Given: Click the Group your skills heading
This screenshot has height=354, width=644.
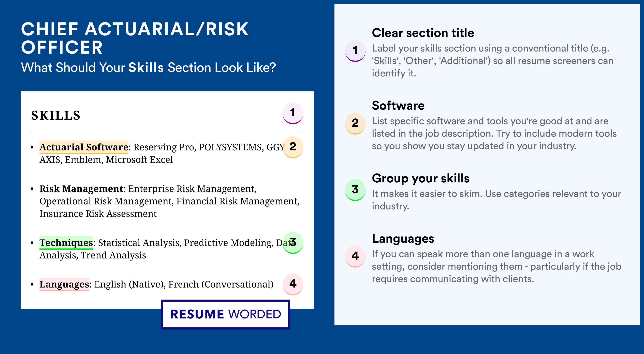Looking at the screenshot, I should (420, 178).
